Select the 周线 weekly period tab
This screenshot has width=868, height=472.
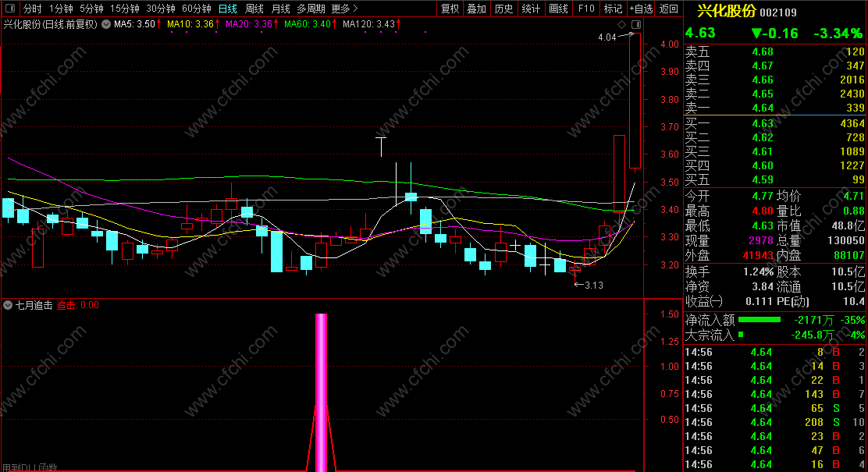tap(254, 9)
